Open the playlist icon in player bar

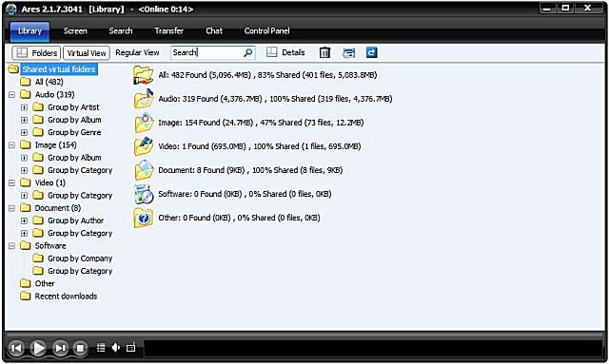(101, 348)
